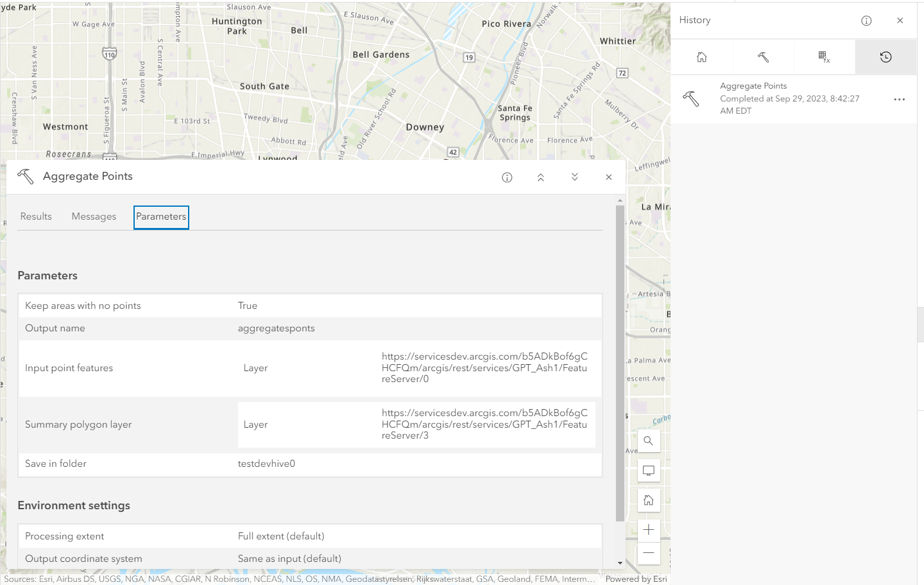Open the ellipsis options for the Aggregate Points history entry
924x585 pixels.
pyautogui.click(x=900, y=99)
